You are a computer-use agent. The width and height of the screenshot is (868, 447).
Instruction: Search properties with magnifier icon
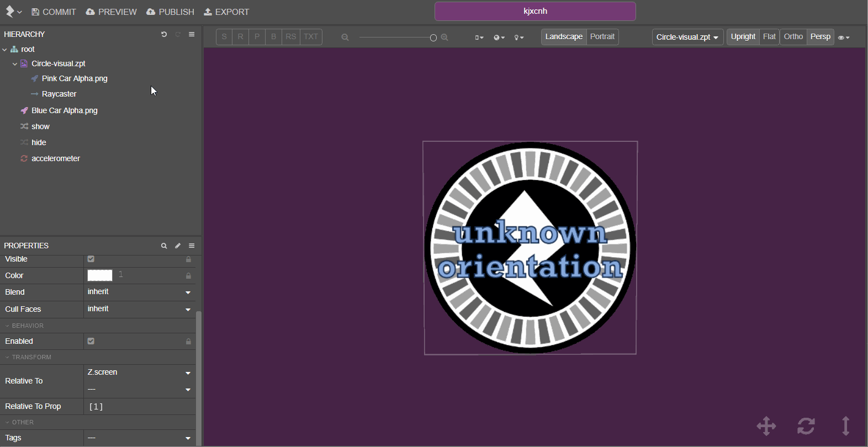point(164,246)
